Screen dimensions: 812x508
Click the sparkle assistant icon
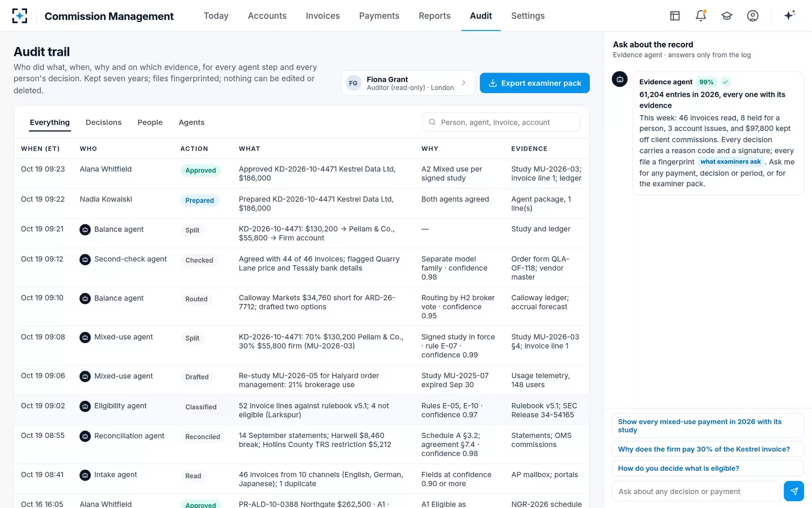point(789,15)
